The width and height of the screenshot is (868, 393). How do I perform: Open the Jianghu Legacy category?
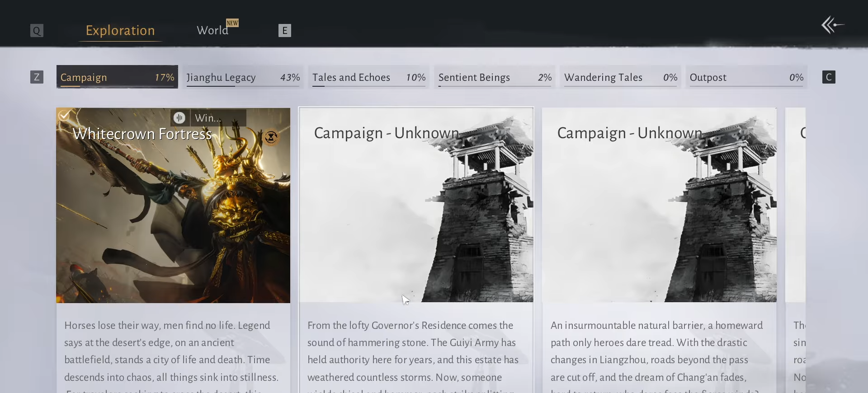pos(243,77)
